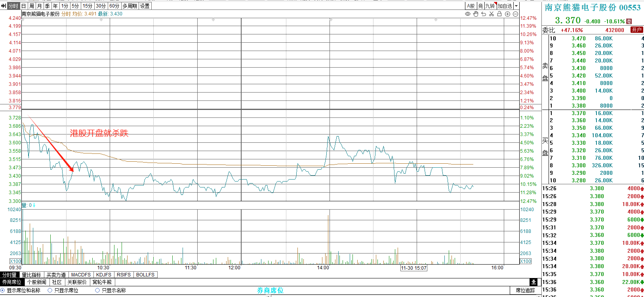
Task: Click the arrow icon left of 分时 tab
Action: [x=4, y=6]
